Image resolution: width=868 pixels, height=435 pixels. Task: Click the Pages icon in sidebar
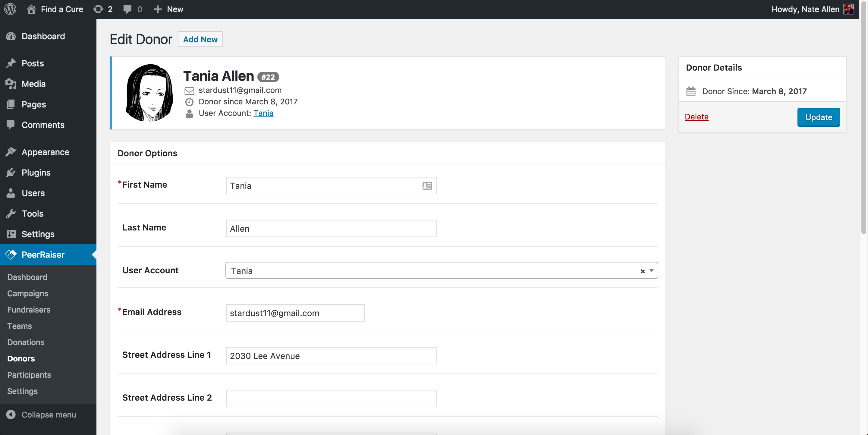click(x=11, y=104)
